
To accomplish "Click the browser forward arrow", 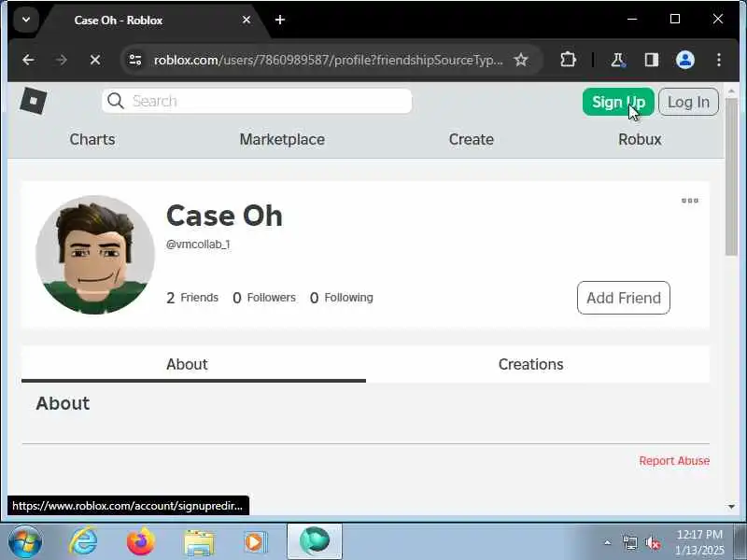I will pyautogui.click(x=62, y=60).
